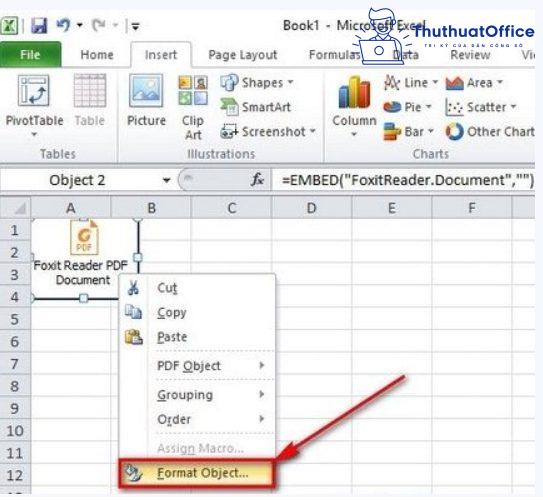Click the clipboard Paste icon in menu
This screenshot has height=501, width=543.
coord(134,337)
